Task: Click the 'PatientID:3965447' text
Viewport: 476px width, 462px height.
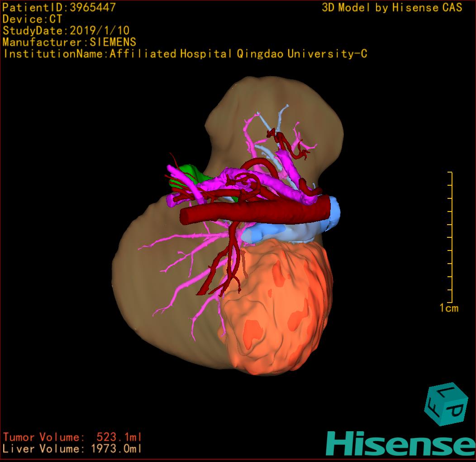Action: tap(59, 8)
